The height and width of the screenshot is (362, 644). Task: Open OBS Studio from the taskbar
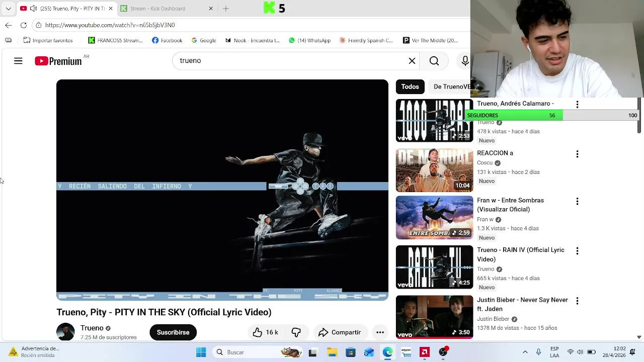[x=443, y=352]
